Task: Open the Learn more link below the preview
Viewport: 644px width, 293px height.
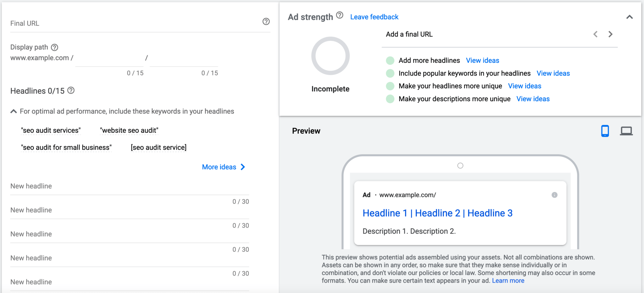Action: (508, 280)
